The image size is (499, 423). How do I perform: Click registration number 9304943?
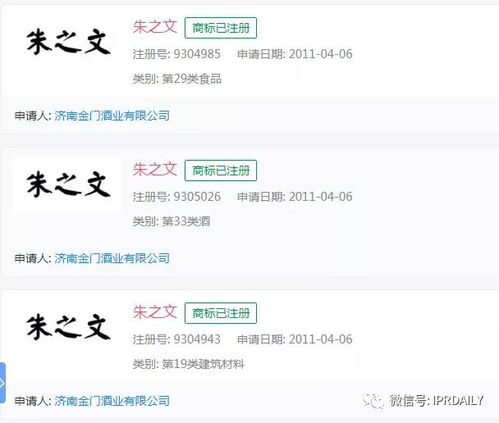197,339
